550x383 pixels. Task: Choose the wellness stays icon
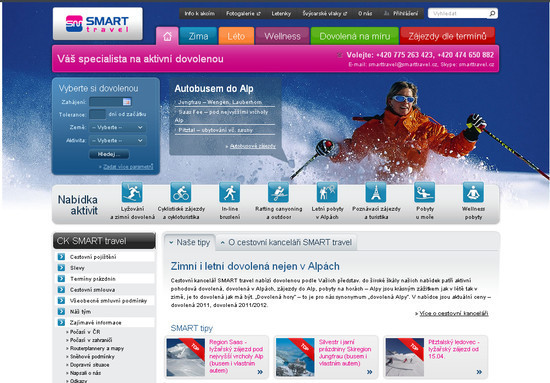(473, 192)
